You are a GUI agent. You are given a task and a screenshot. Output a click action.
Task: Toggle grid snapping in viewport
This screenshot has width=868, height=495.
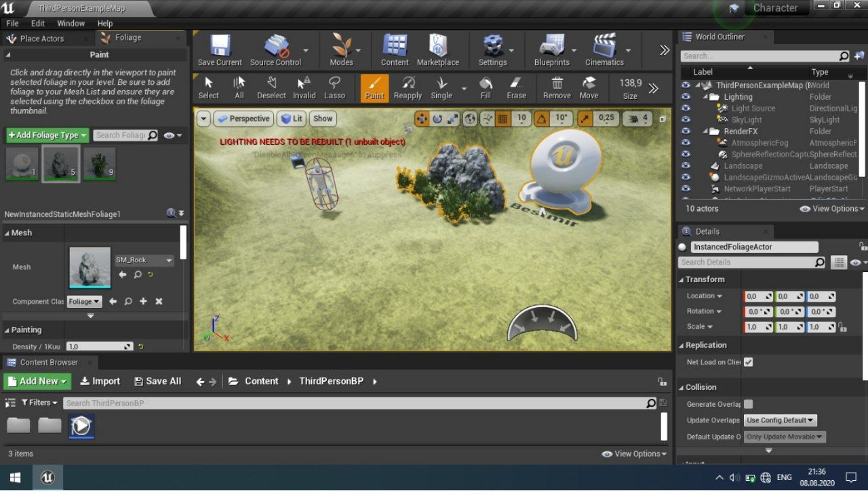coord(503,119)
